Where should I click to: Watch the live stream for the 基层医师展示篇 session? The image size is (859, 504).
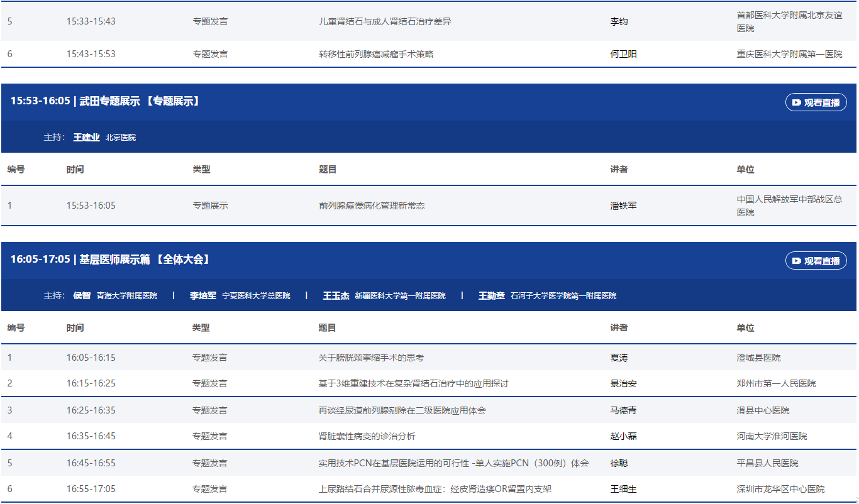coord(816,261)
